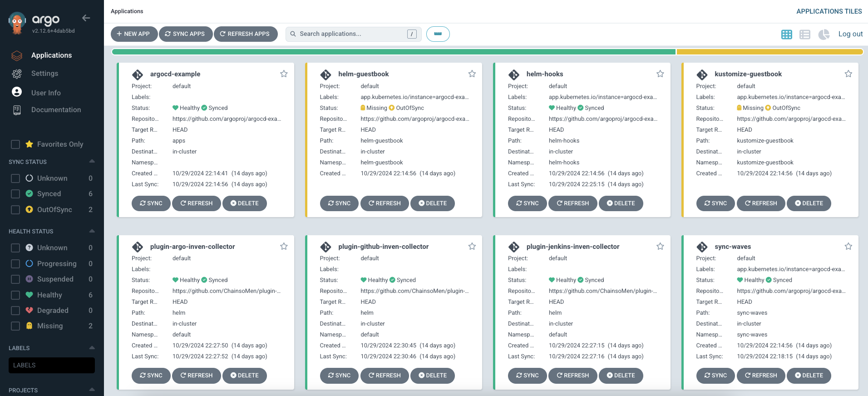
Task: Open User Info page
Action: (46, 93)
